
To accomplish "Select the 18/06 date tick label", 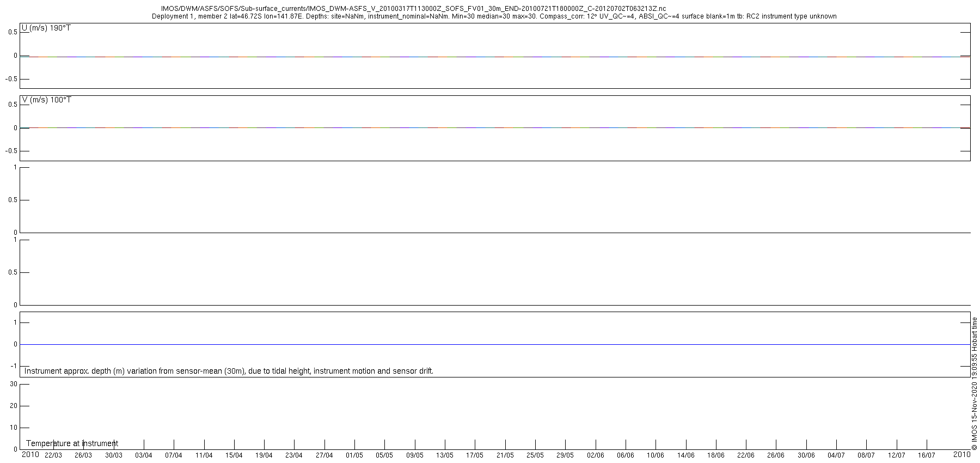I will (x=716, y=455).
